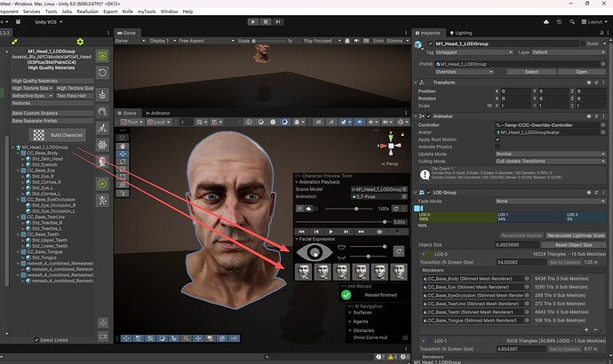Select the Move tool in Scene toolbar
Viewport: 613px width, 364px height.
[x=123, y=154]
